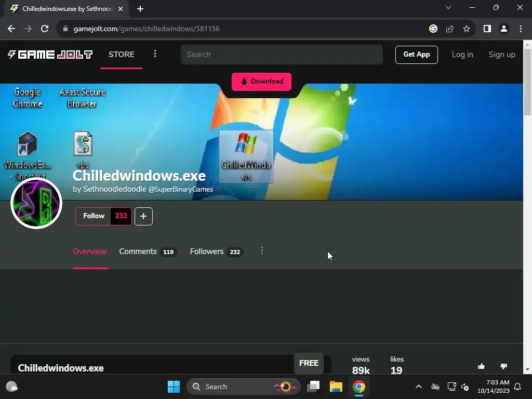Click the Sign up link
Image resolution: width=532 pixels, height=399 pixels.
[502, 55]
